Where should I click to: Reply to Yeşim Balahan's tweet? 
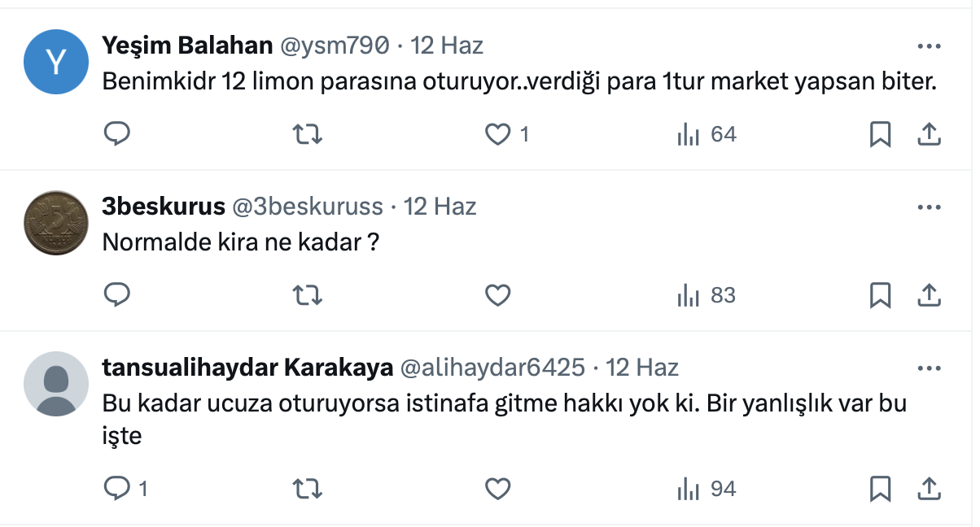tap(117, 134)
